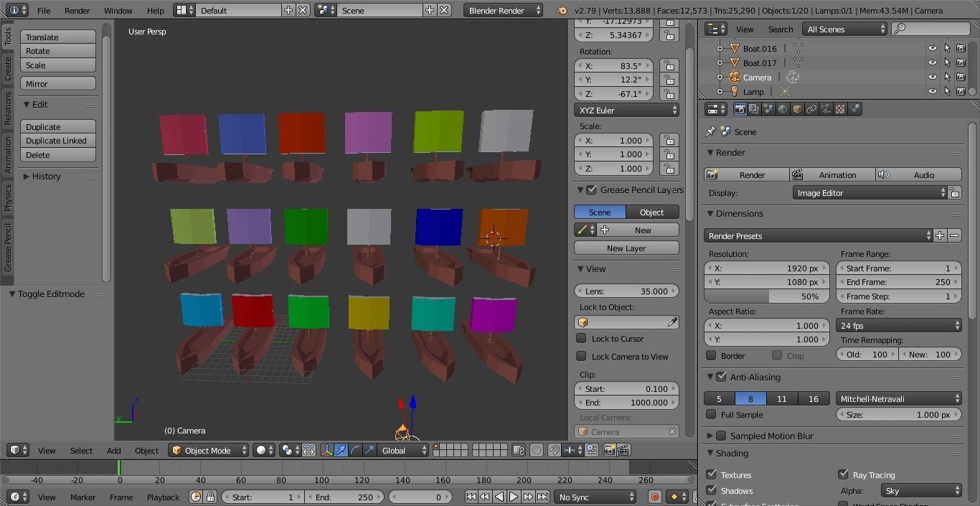Expand the Sampled Motion Blur panel

710,436
